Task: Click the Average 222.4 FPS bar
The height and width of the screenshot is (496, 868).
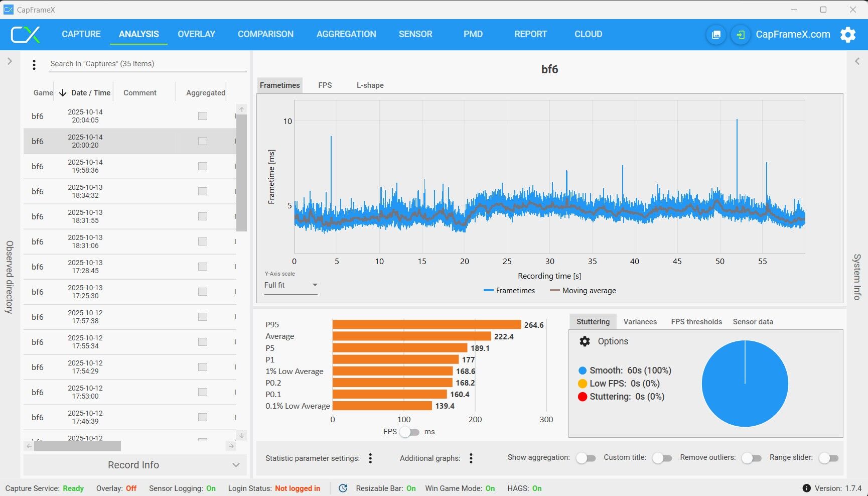Action: point(411,336)
